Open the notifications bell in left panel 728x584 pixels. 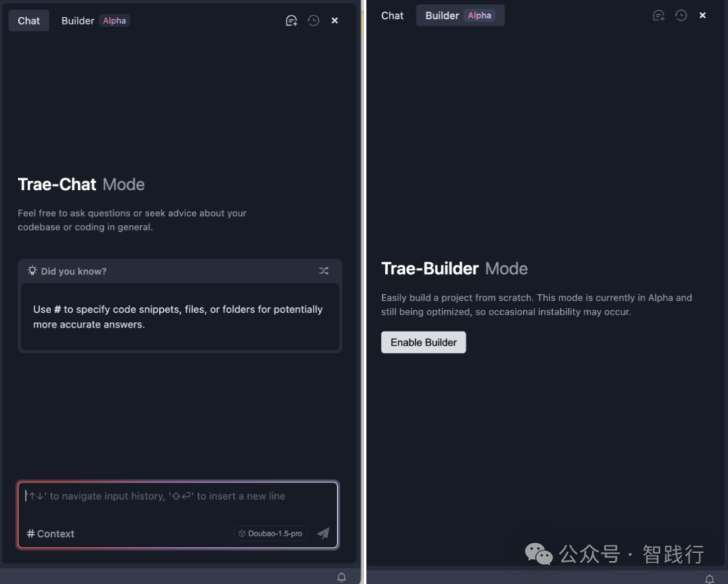pyautogui.click(x=341, y=577)
